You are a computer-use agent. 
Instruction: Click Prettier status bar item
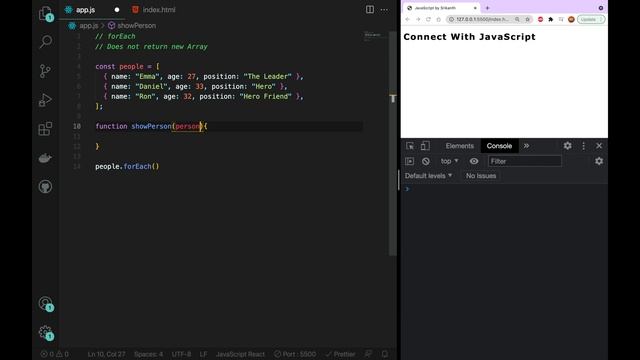coord(340,354)
